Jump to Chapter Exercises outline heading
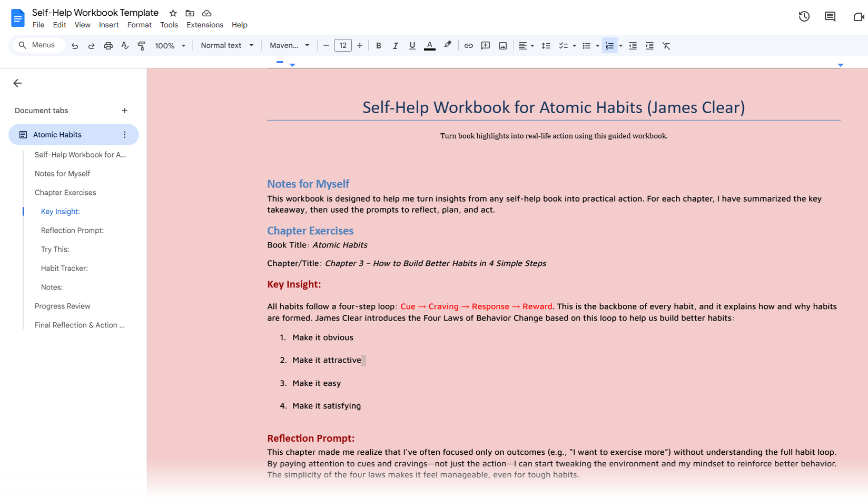This screenshot has height=498, width=868. tap(65, 193)
